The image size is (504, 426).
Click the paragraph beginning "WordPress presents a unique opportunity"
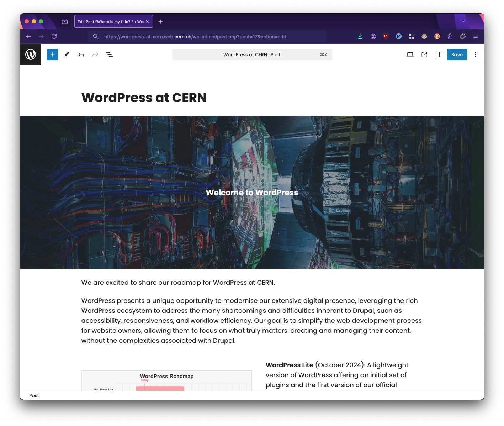coord(251,320)
